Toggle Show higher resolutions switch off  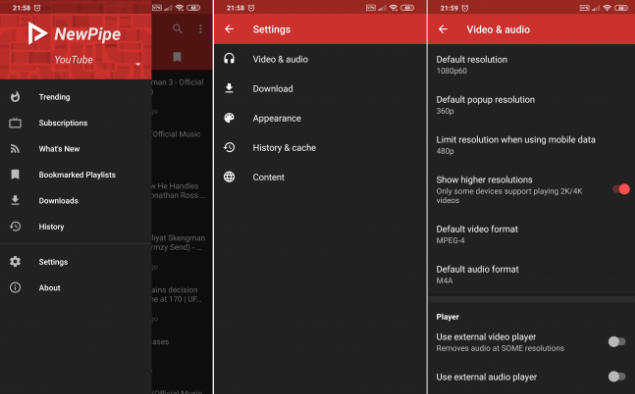pyautogui.click(x=621, y=189)
